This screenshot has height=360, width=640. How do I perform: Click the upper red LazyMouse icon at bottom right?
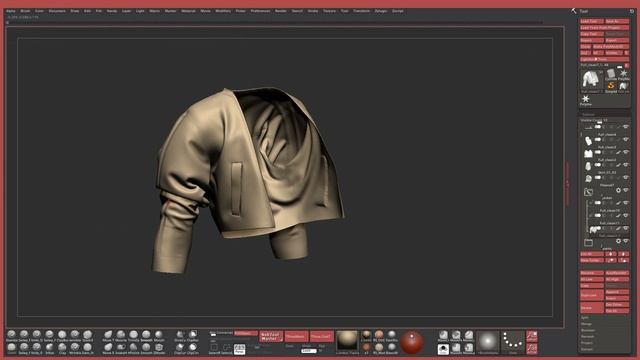click(x=531, y=336)
